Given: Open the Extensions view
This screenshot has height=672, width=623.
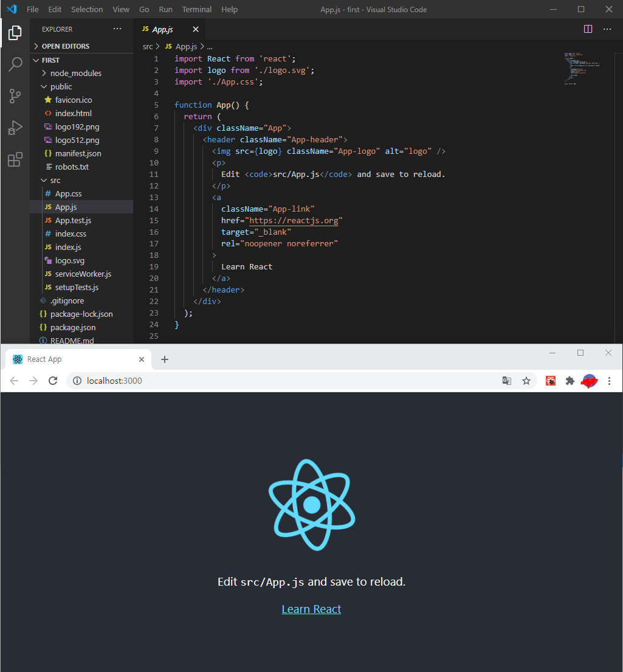Looking at the screenshot, I should pyautogui.click(x=15, y=159).
